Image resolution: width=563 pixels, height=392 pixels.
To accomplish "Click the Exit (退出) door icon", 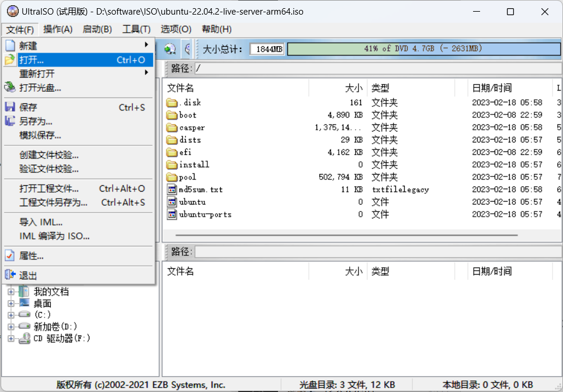I will click(10, 275).
